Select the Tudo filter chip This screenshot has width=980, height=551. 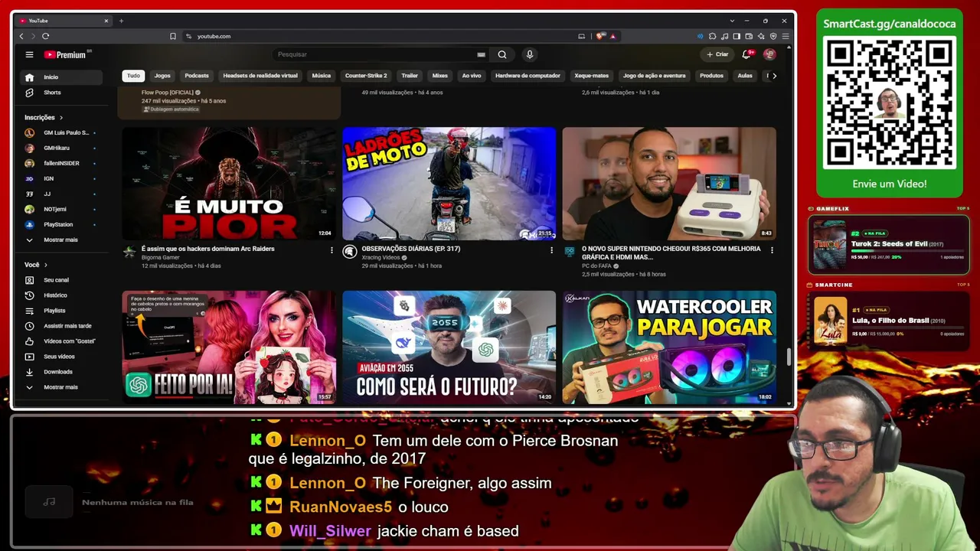point(133,76)
